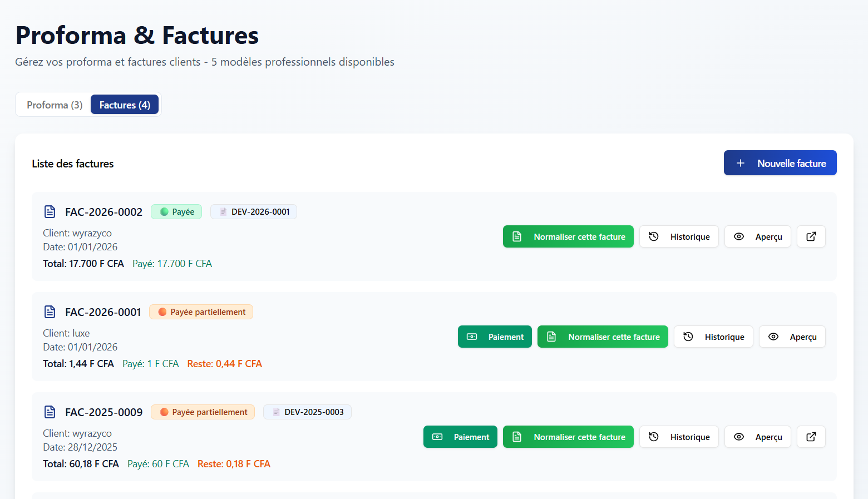The width and height of the screenshot is (868, 499).
Task: Select the Factures (4) tab
Action: click(125, 105)
